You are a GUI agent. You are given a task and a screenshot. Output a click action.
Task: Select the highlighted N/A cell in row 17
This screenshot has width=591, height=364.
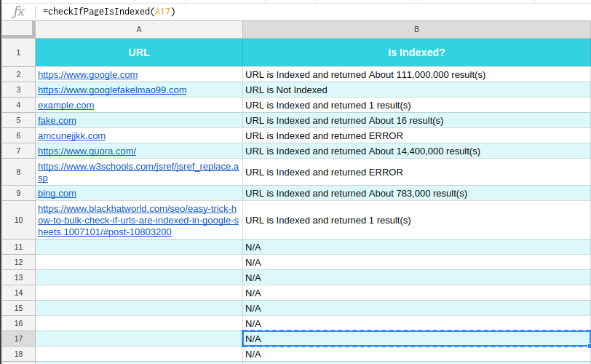[416, 339]
